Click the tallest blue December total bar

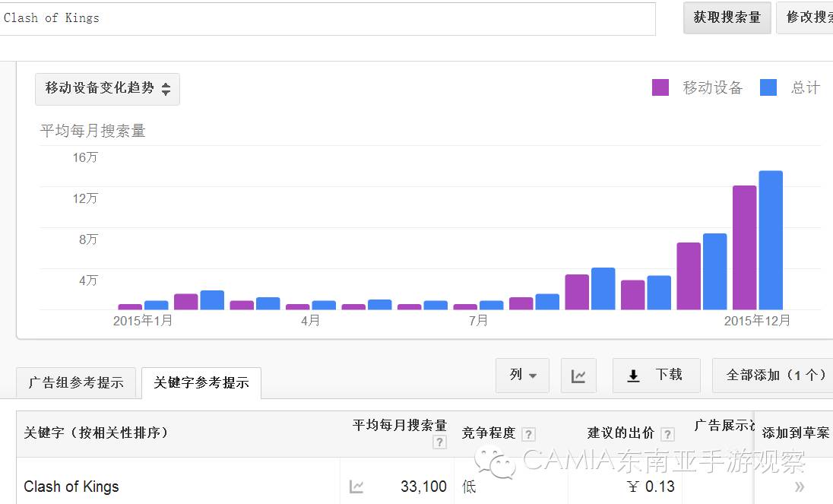pos(771,240)
